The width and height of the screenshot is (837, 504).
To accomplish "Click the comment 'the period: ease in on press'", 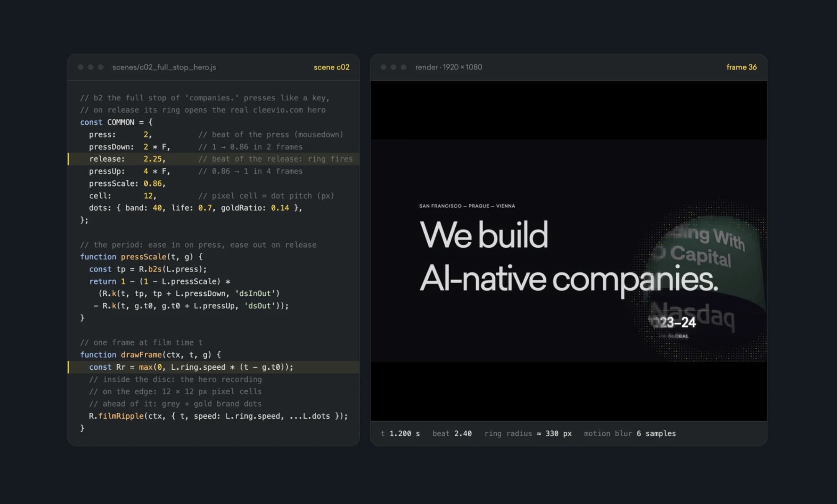I will click(198, 245).
